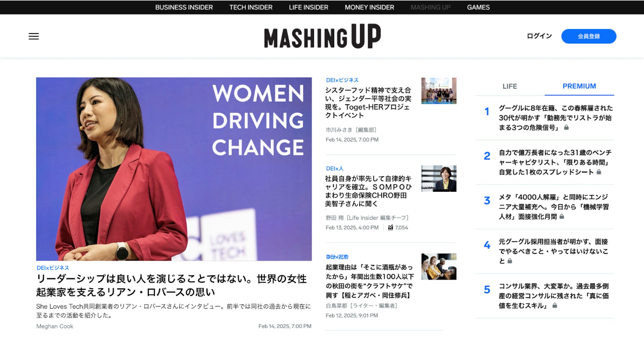Click the 会員登録 signup button
The width and height of the screenshot is (644, 337).
(x=589, y=36)
